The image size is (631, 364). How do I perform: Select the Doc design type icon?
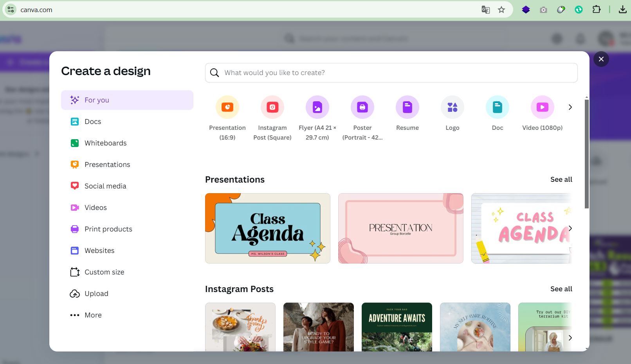pos(498,107)
